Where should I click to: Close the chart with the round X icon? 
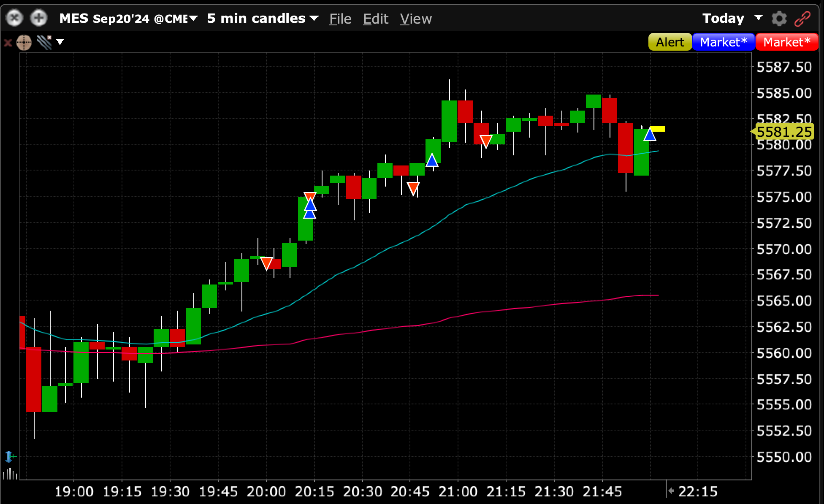pyautogui.click(x=14, y=18)
